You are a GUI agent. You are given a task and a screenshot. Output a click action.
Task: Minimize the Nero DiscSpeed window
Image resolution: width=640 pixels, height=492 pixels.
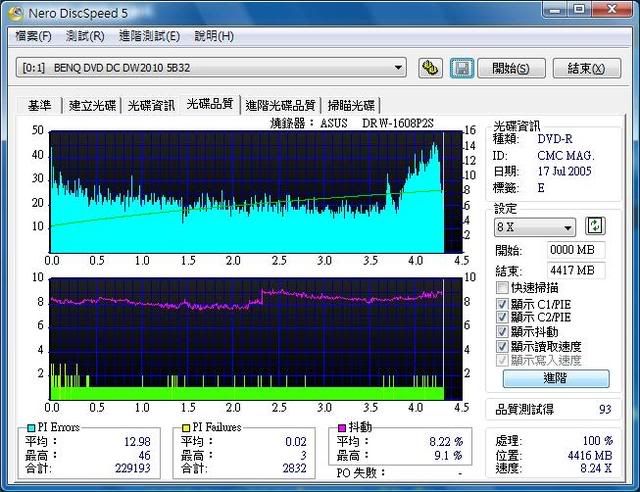555,9
